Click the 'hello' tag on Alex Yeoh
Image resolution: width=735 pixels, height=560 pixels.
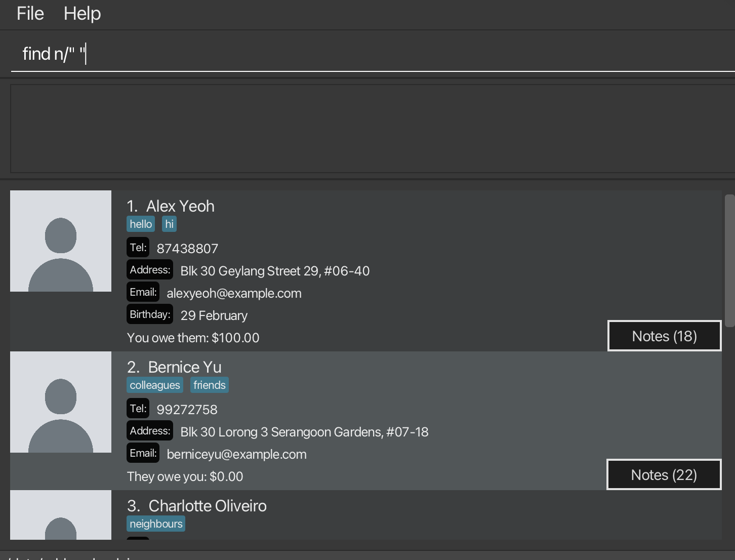point(141,224)
